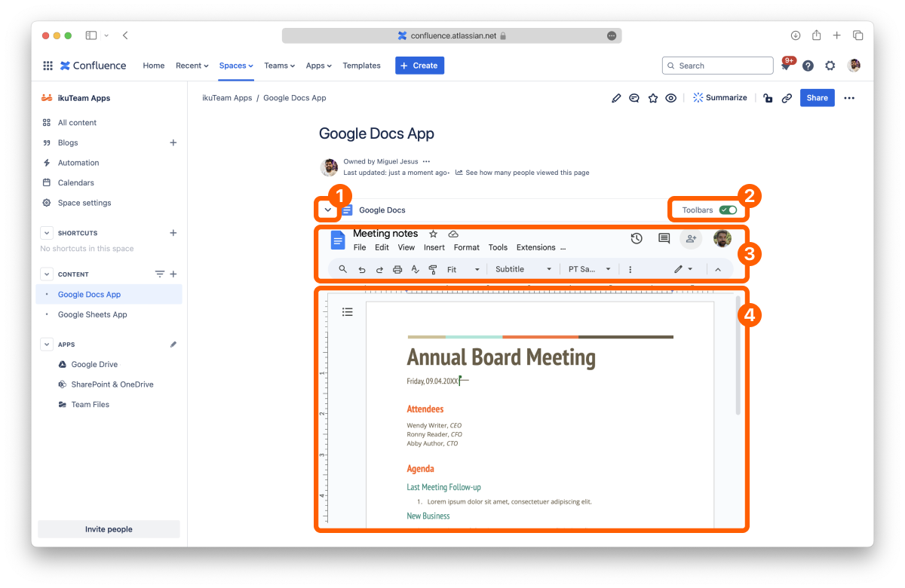
Task: Open the PT Sans font dropdown
Action: (589, 269)
